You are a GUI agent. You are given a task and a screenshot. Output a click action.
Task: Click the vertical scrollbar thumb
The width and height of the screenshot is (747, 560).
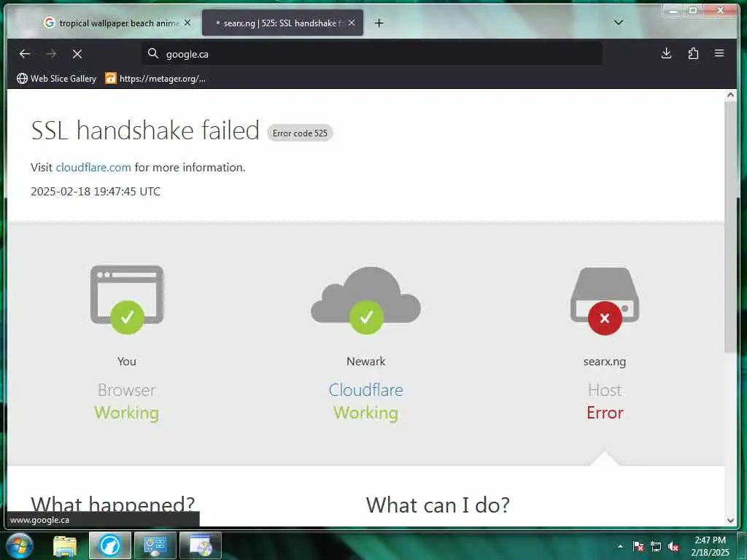pos(730,227)
